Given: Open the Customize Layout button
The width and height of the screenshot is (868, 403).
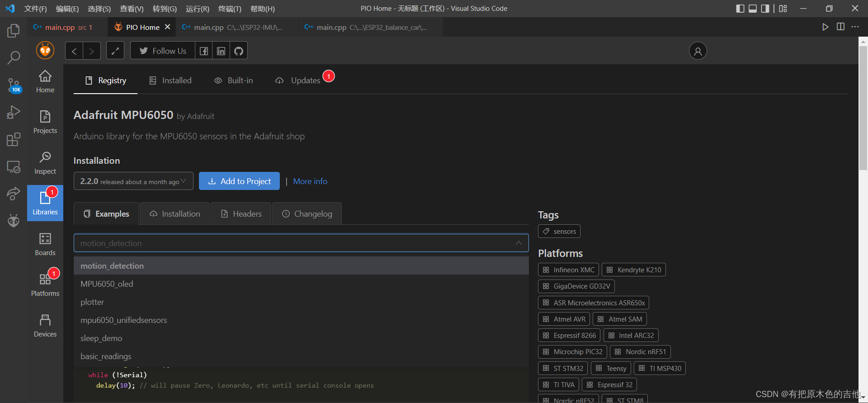Looking at the screenshot, I should (783, 9).
